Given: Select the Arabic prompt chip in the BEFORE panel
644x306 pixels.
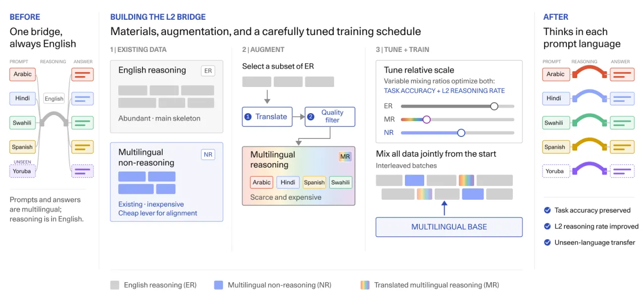Looking at the screenshot, I should 23,74.
